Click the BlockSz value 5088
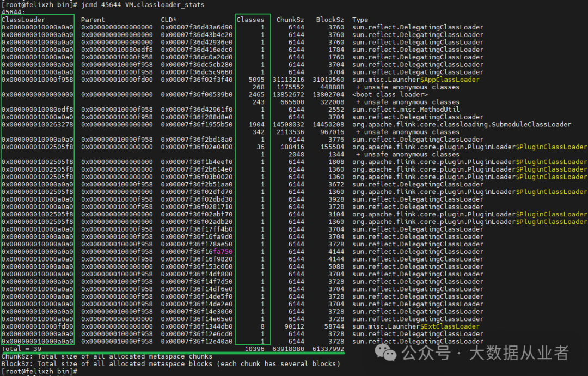588x376 pixels. click(x=336, y=266)
